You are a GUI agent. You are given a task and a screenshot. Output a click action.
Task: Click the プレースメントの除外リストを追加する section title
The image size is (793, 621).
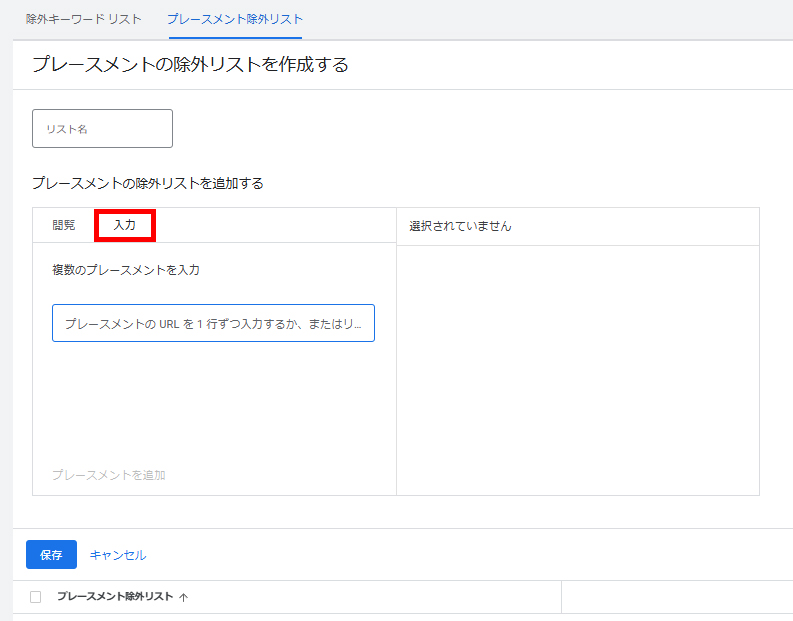(x=148, y=184)
